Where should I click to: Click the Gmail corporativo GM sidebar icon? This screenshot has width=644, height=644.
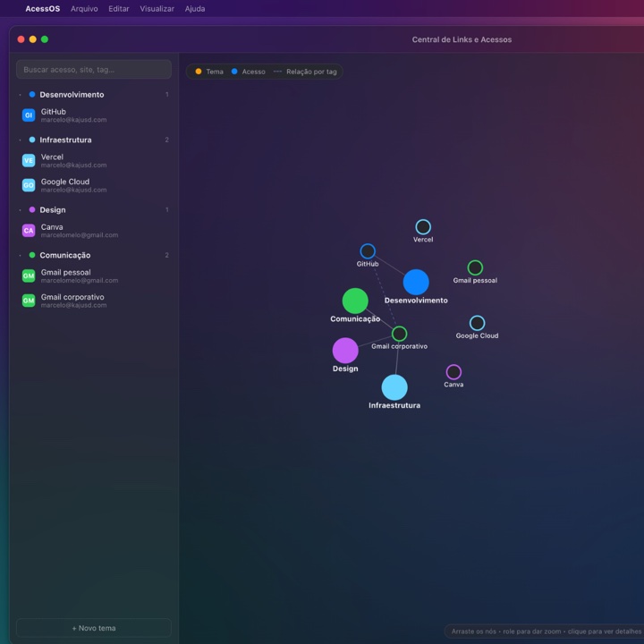click(x=29, y=301)
